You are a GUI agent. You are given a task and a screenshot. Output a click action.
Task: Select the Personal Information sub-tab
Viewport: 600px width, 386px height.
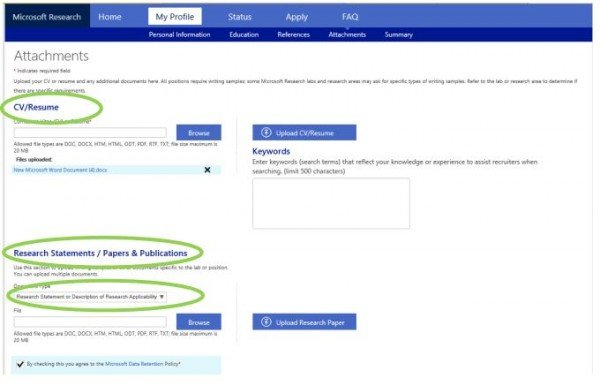[179, 34]
